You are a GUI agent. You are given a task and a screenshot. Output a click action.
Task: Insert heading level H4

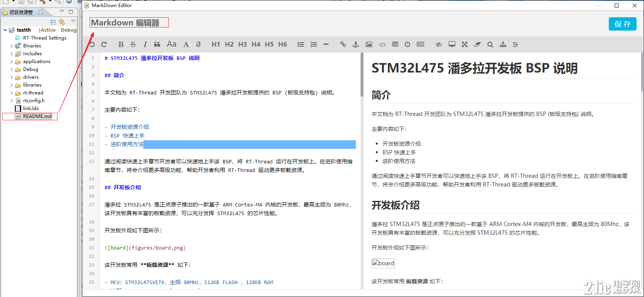coord(256,44)
